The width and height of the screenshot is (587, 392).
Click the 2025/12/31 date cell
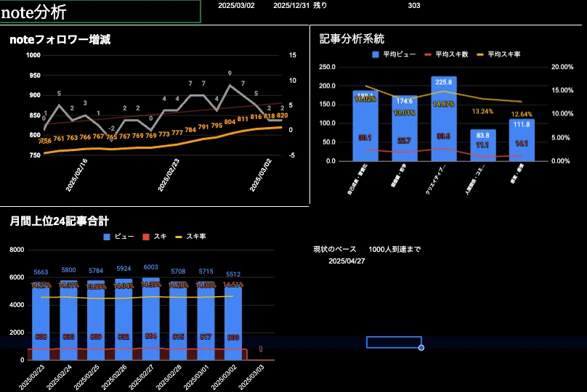tap(291, 6)
